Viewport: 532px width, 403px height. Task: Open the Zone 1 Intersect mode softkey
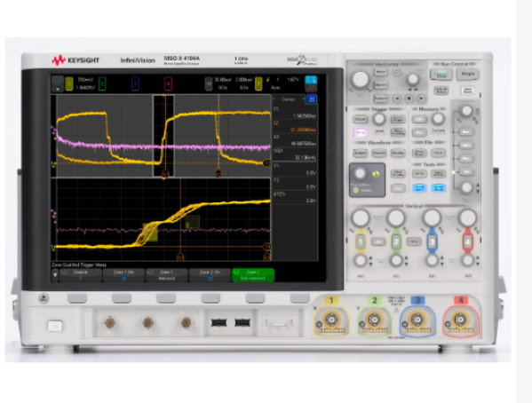tap(167, 275)
